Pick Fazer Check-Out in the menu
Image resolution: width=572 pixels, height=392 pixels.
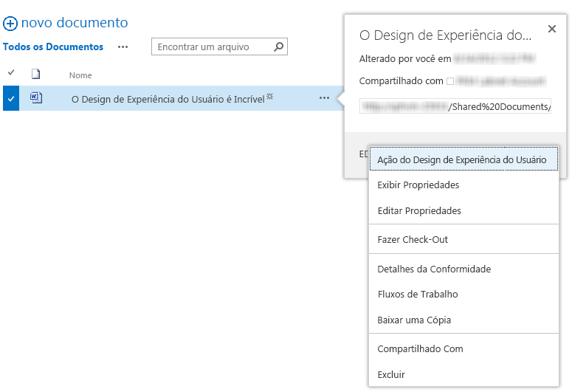tap(464, 239)
